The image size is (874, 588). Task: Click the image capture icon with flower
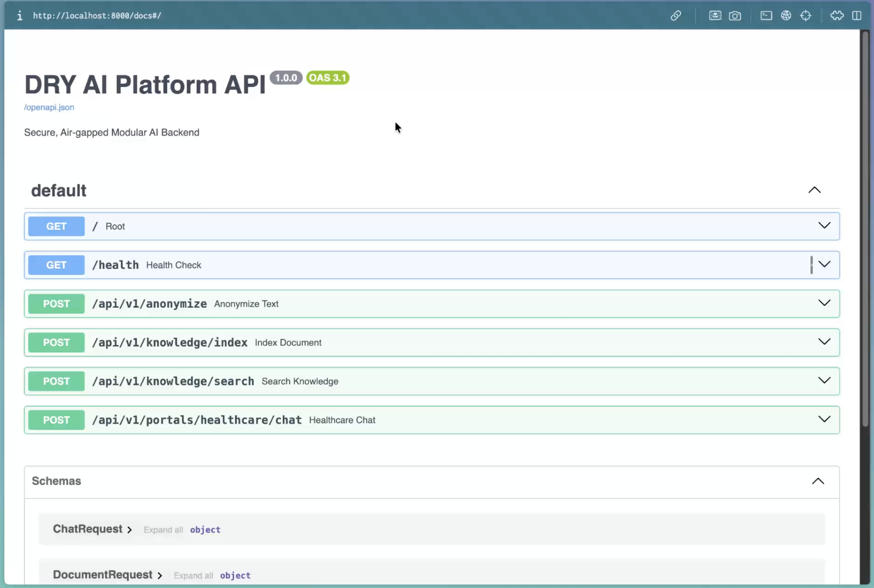[715, 16]
